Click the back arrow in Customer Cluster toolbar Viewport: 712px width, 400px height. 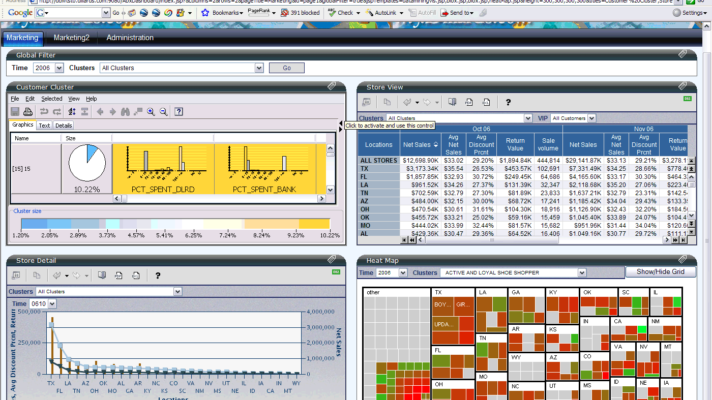100,112
